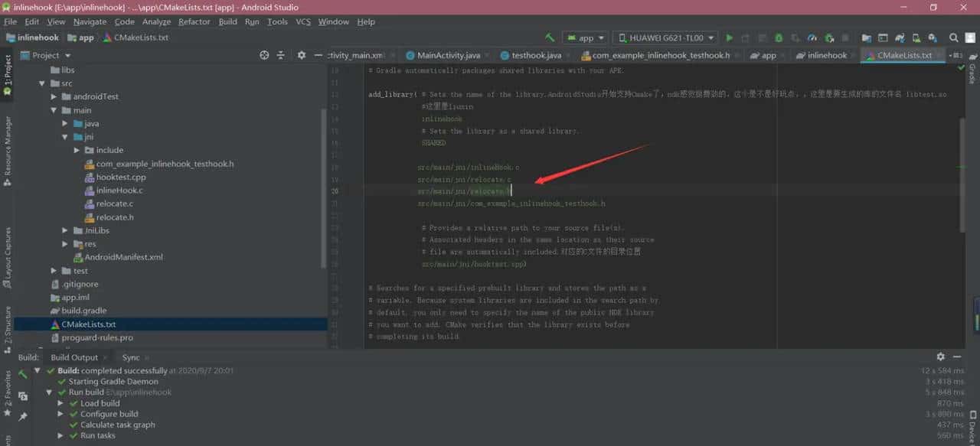Switch to the testhook.java editor tab
This screenshot has height=446, width=980.
(536, 55)
